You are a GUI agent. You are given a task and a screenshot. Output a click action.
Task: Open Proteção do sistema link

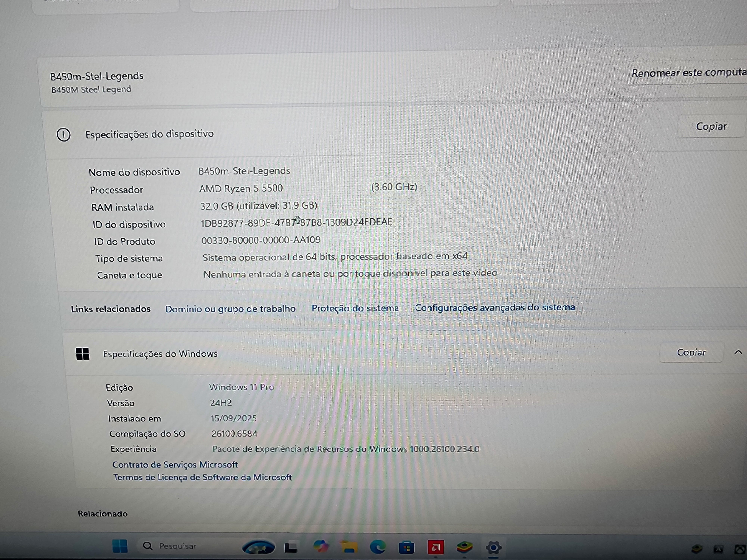click(x=355, y=308)
